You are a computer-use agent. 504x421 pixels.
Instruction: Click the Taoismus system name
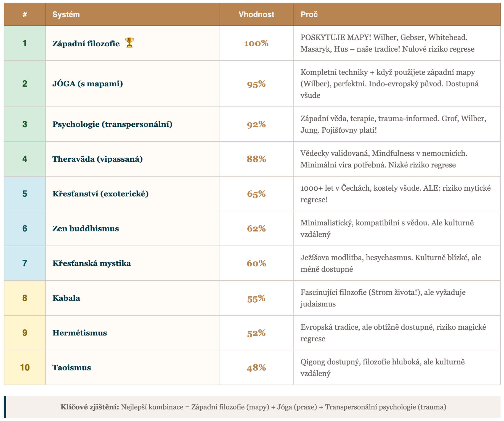71,367
